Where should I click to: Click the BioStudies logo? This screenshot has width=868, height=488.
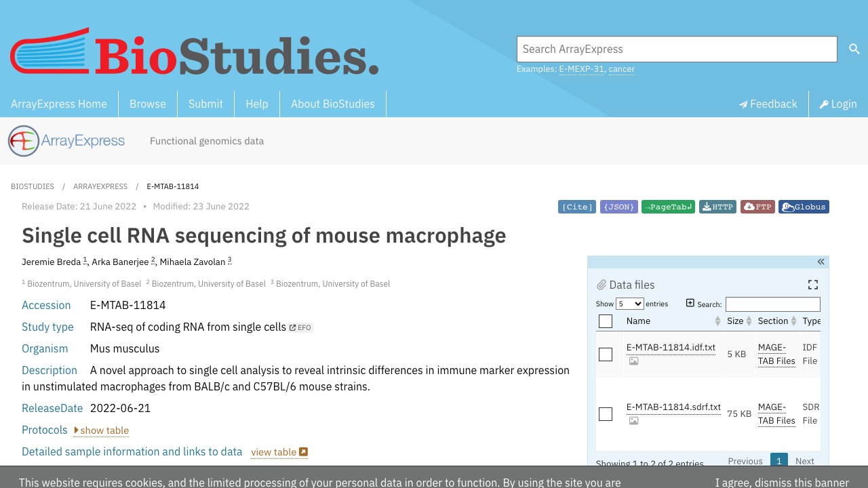tap(194, 52)
